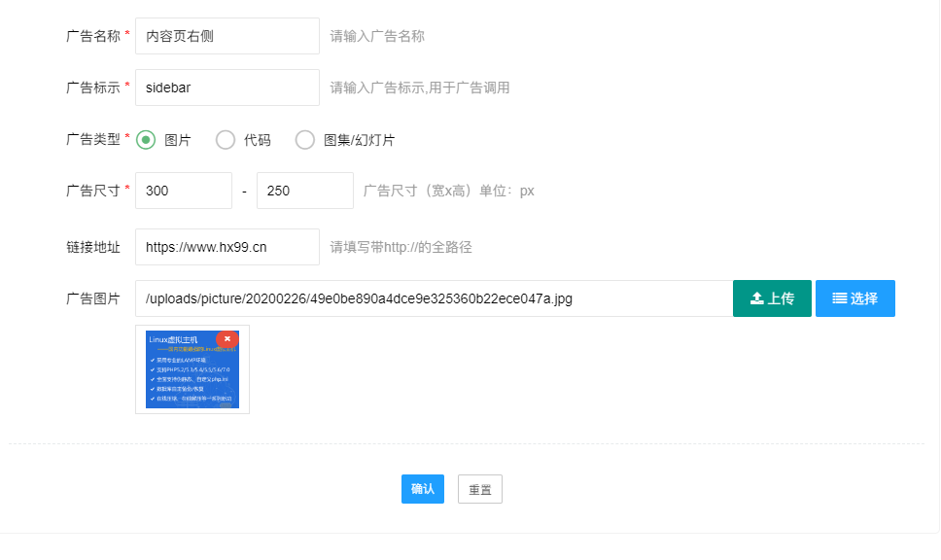Select the 代码 ad type radio button

(226, 140)
